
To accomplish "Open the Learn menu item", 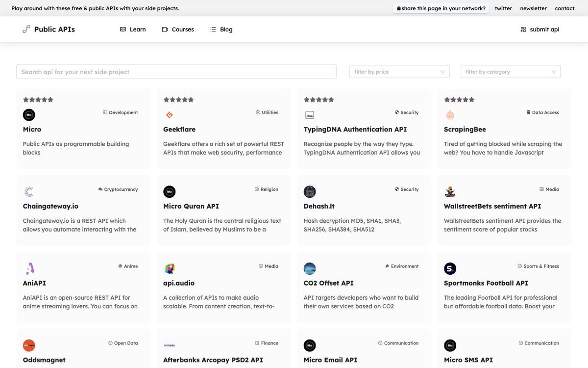I will pos(133,29).
